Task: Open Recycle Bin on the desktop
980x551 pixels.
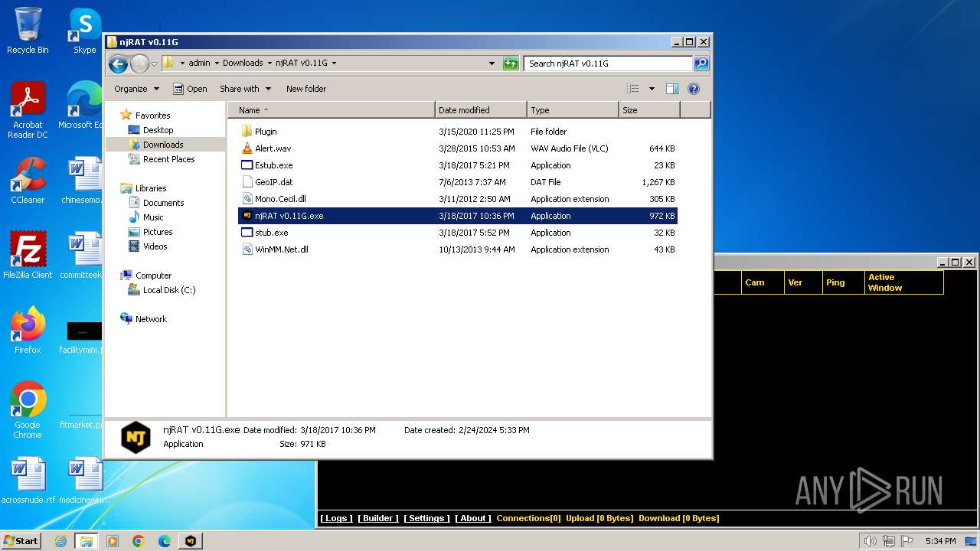Action: coord(28,31)
